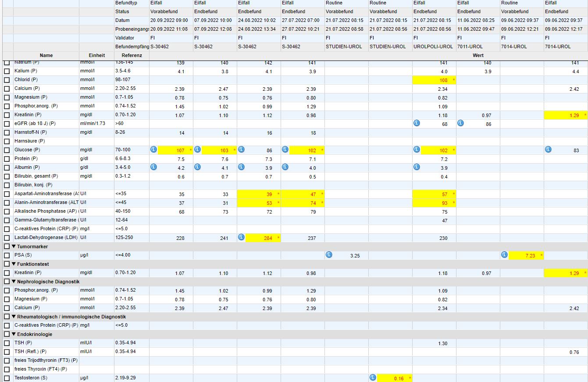The height and width of the screenshot is (382, 588).
Task: Click info icon beside Albumin value 4.2
Action: pyautogui.click(x=153, y=167)
